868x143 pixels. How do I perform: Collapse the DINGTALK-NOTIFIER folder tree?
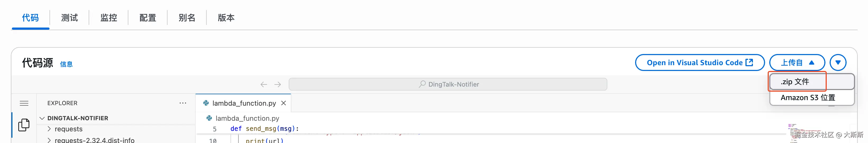42,118
